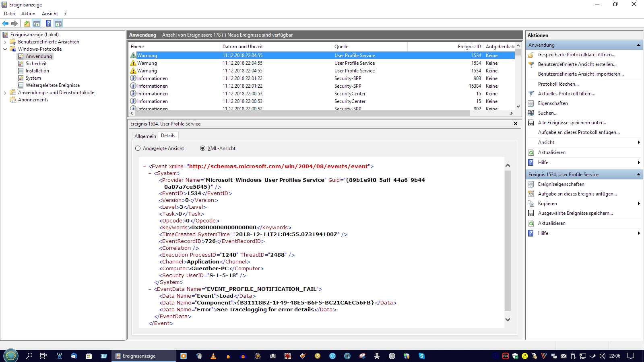Close the Ereignis 1534 detail pane
The height and width of the screenshot is (362, 644).
pos(515,123)
